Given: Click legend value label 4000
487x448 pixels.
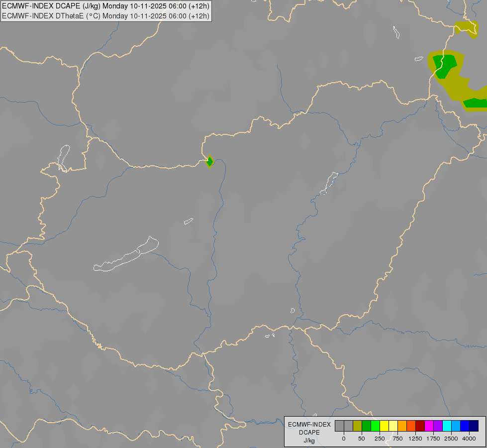Looking at the screenshot, I should pyautogui.click(x=469, y=439).
